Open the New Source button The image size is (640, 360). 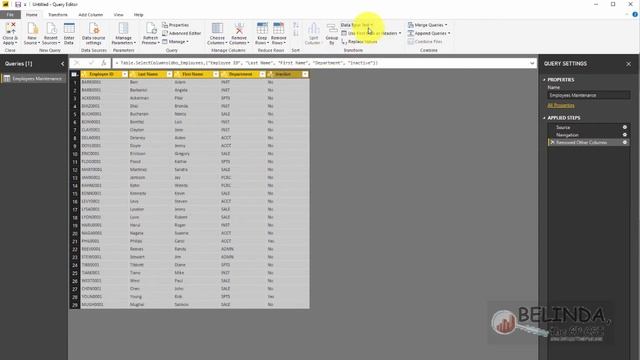[x=32, y=33]
